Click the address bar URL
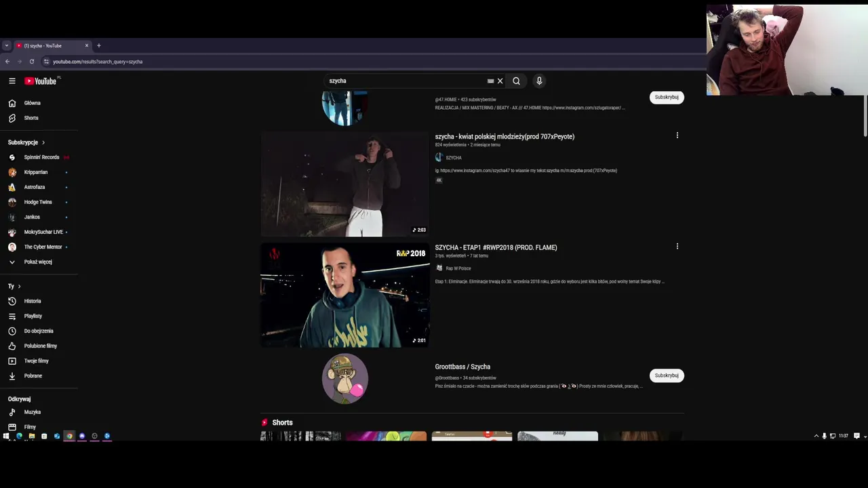This screenshot has width=868, height=488. click(x=98, y=62)
